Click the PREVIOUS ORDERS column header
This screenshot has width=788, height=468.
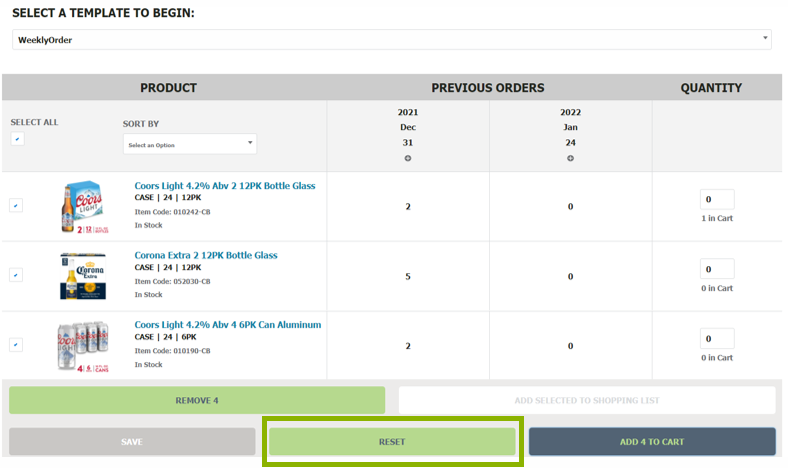click(x=487, y=88)
